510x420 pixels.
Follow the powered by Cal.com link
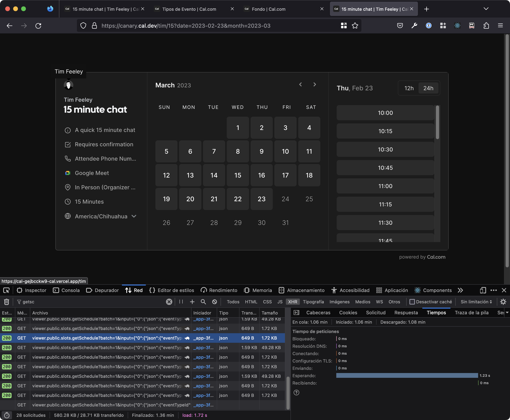[x=422, y=257]
